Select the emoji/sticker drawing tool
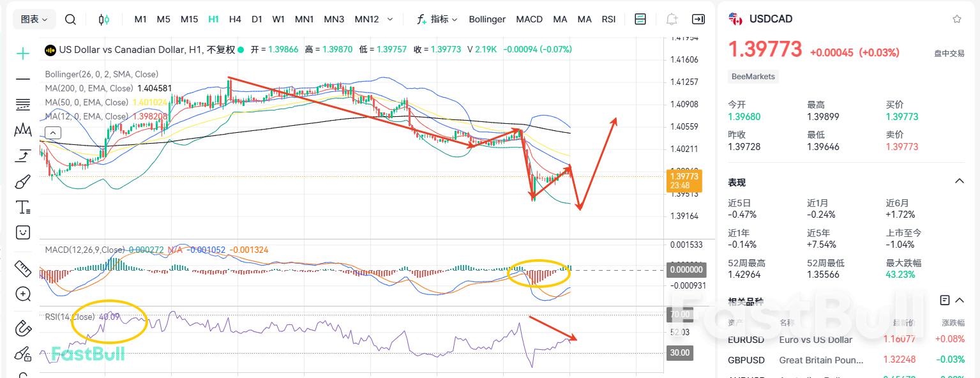Image resolution: width=980 pixels, height=378 pixels. pyautogui.click(x=22, y=232)
